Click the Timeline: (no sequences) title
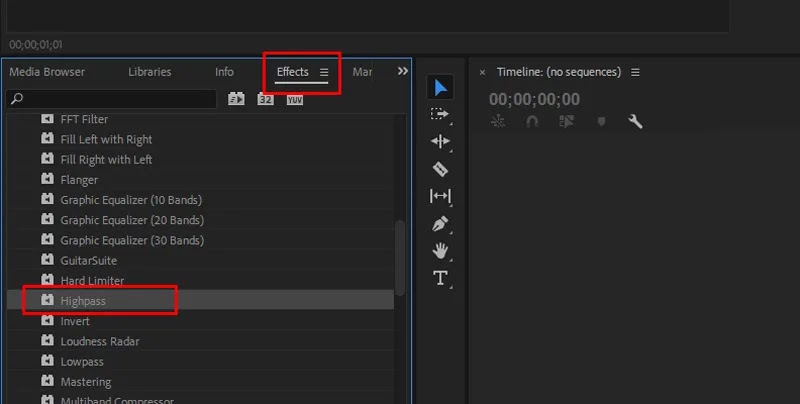The image size is (800, 404). 559,72
